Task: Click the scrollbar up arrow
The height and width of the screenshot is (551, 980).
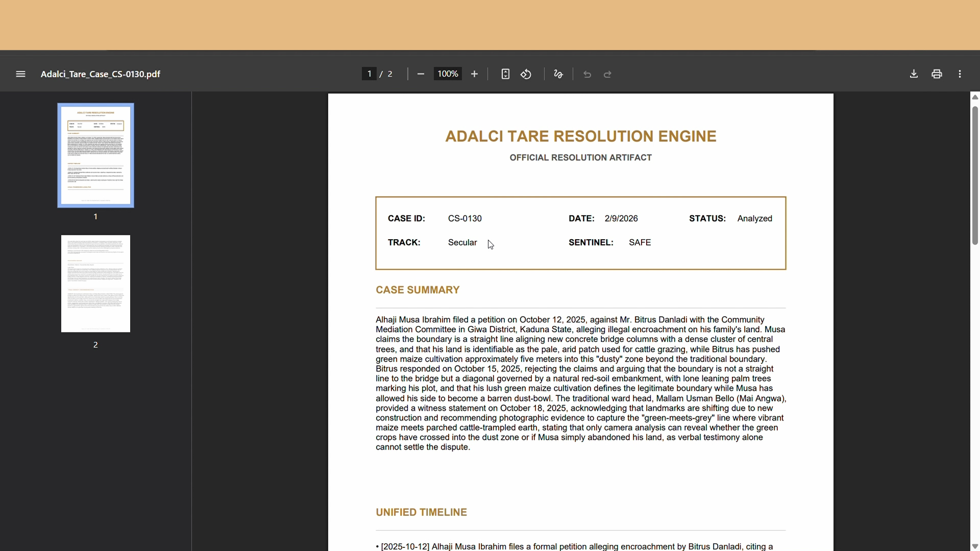Action: 975,97
